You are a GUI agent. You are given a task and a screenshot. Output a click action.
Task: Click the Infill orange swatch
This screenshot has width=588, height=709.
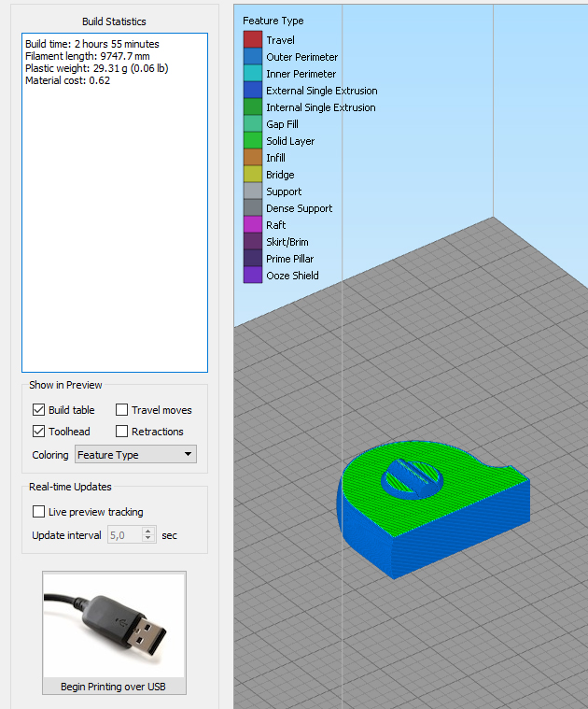click(x=253, y=157)
